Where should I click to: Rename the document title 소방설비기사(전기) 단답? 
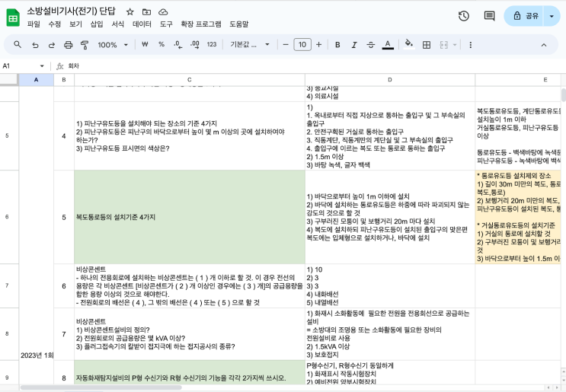(71, 11)
